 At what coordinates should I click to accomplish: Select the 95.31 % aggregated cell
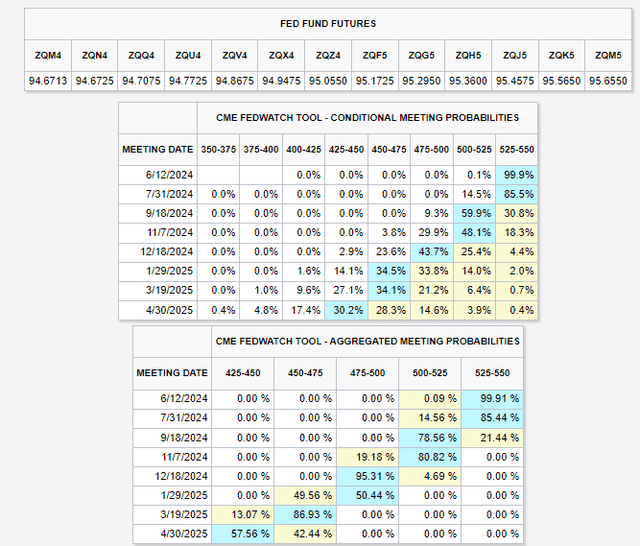367,476
